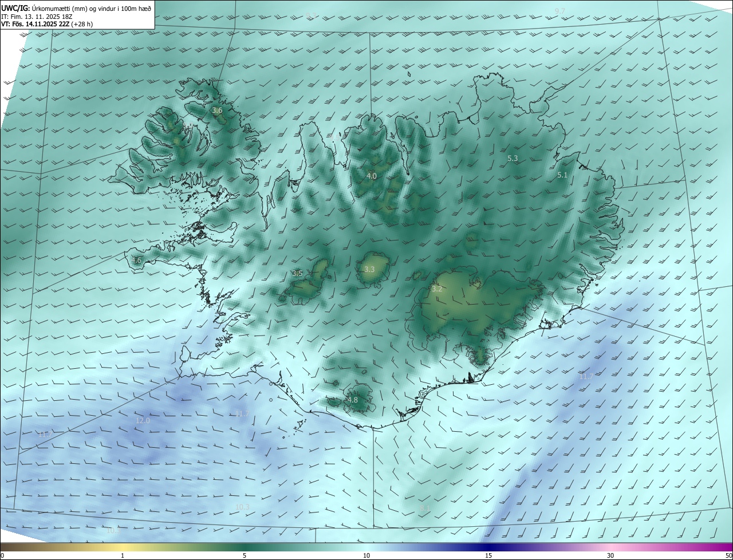Click the valid time "VT: Fös. 14.11.2025 22Z (+28 h)"
Viewport: 733px width, 560px height.
(47, 24)
